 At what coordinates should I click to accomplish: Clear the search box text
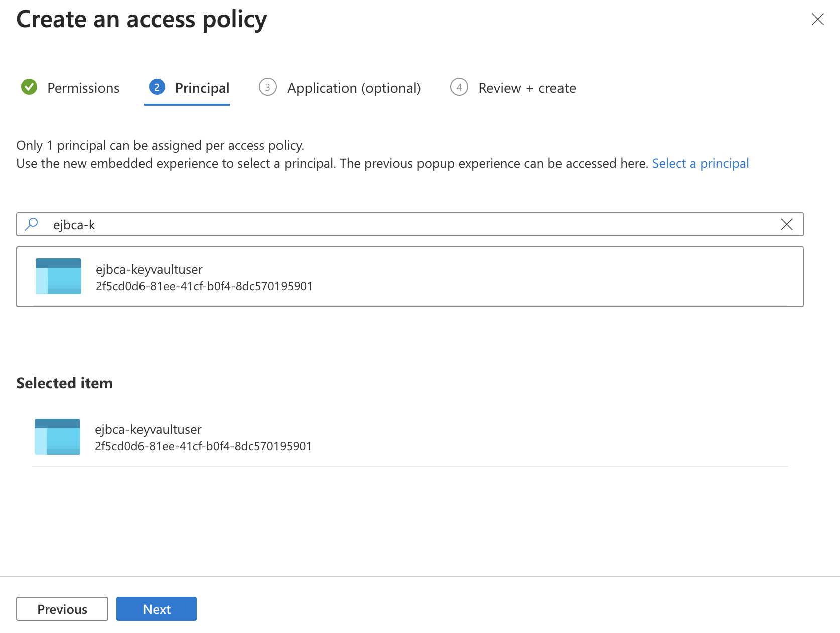click(786, 225)
